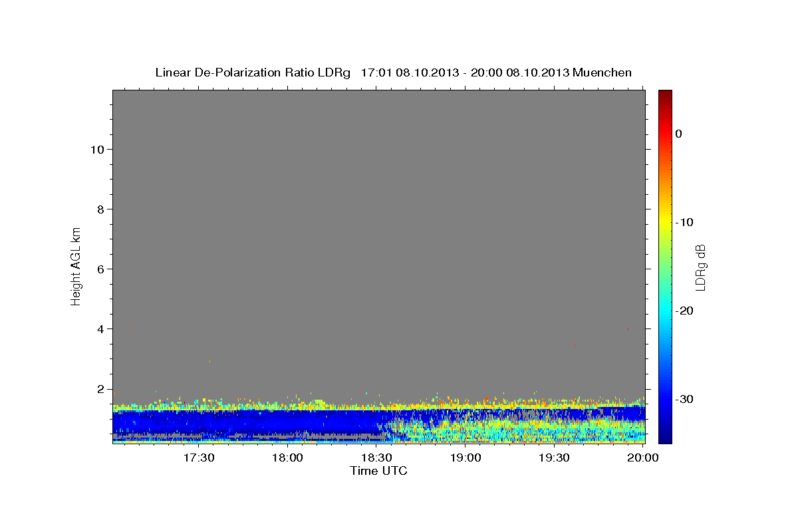Pick the yellow region of the colorbar
Screen dimensions: 798x532
pyautogui.click(x=665, y=218)
